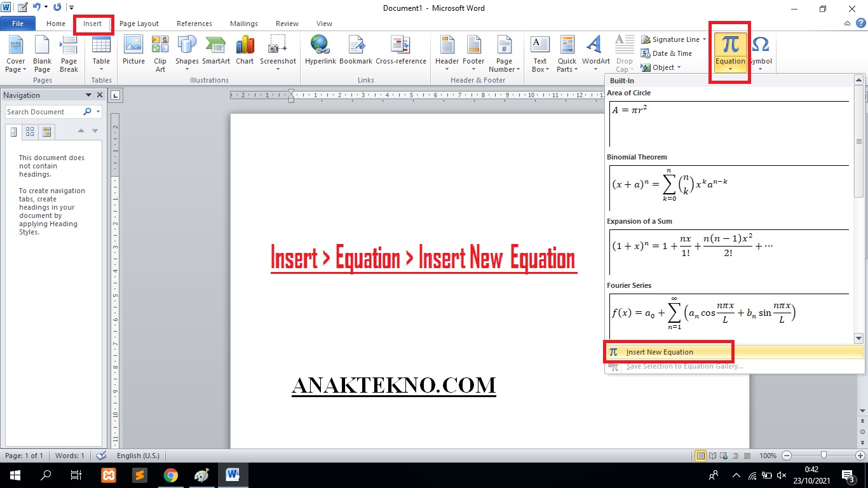The image size is (868, 488).
Task: Open Chrome from the taskbar
Action: [x=170, y=475]
